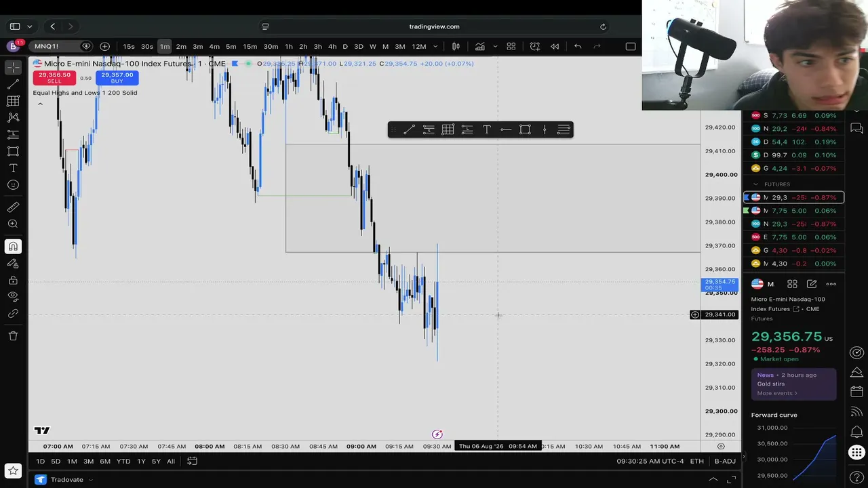Reload the tradingview.com page
The height and width of the screenshot is (488, 868).
click(603, 26)
